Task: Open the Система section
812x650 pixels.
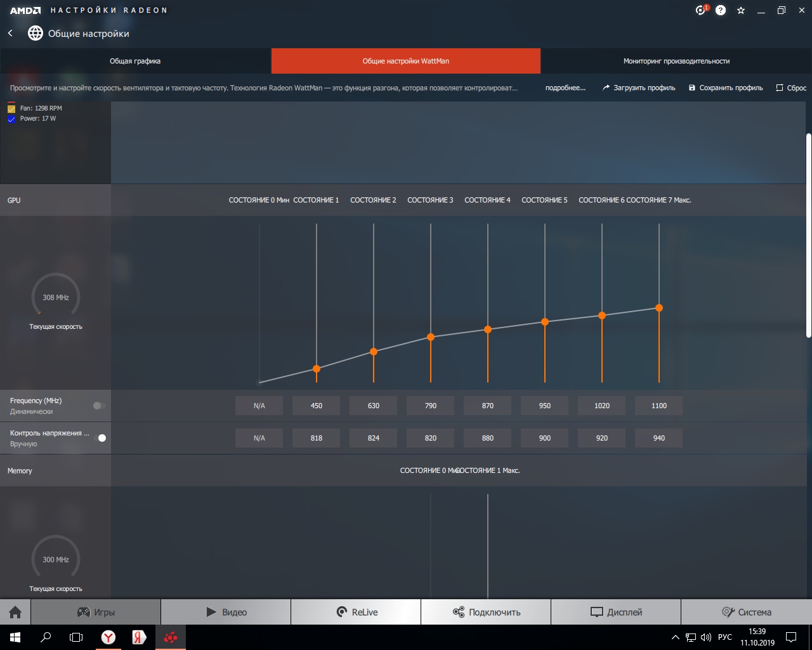Action: pos(747,612)
